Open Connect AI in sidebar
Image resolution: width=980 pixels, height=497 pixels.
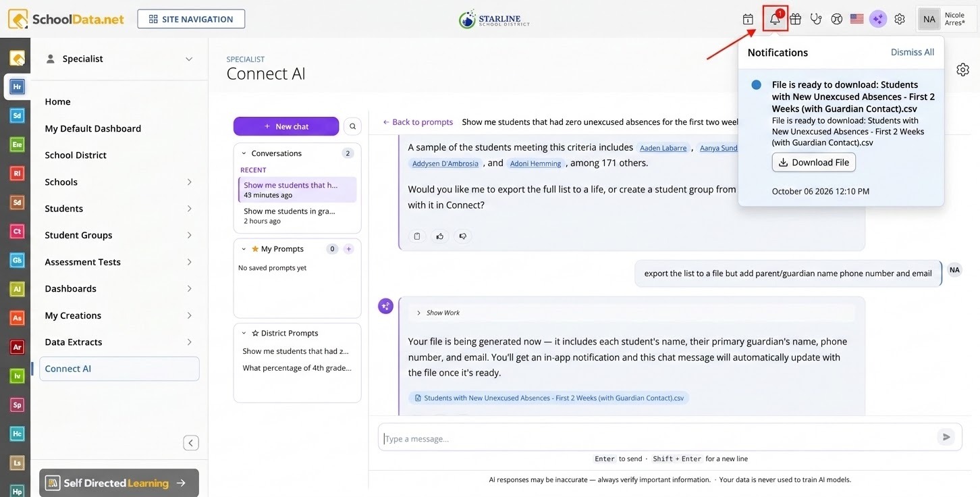click(x=119, y=369)
